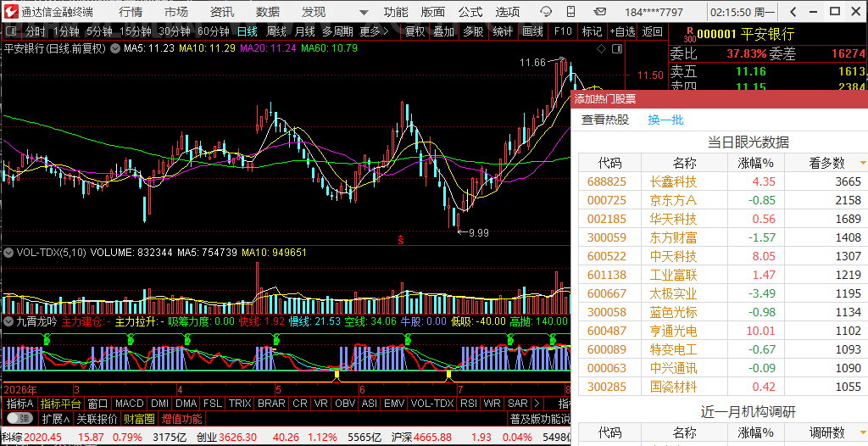Click the 关联报价 button
The image size is (868, 446).
[x=97, y=419]
